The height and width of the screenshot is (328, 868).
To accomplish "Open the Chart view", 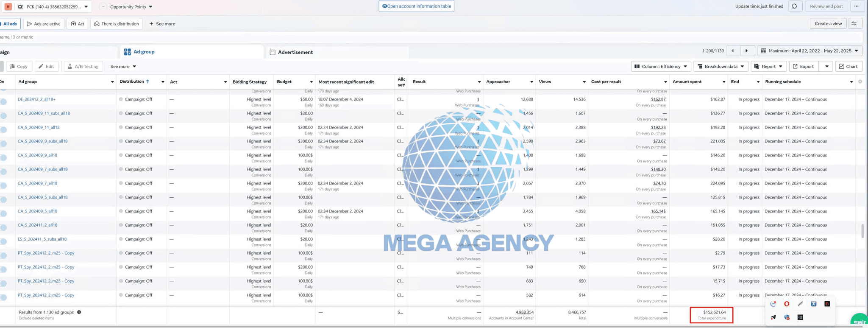I will point(848,67).
